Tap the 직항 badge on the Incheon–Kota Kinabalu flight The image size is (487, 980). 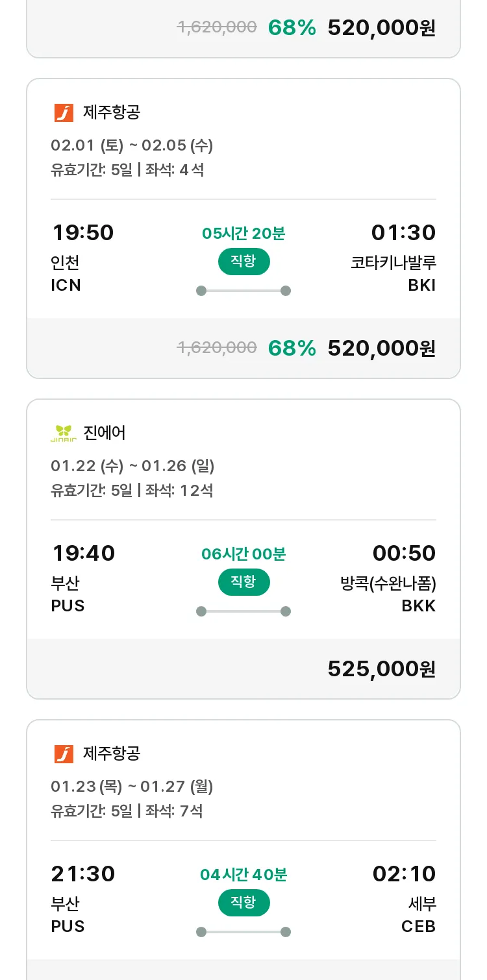[x=243, y=262]
